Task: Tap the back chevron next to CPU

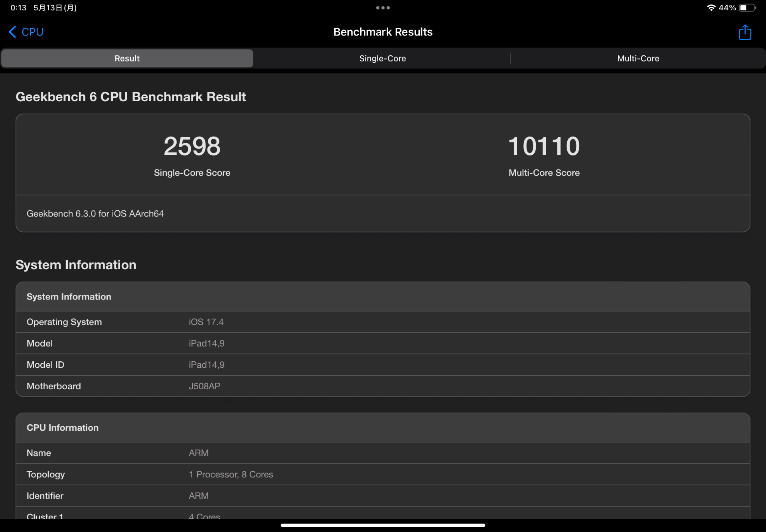Action: 12,32
